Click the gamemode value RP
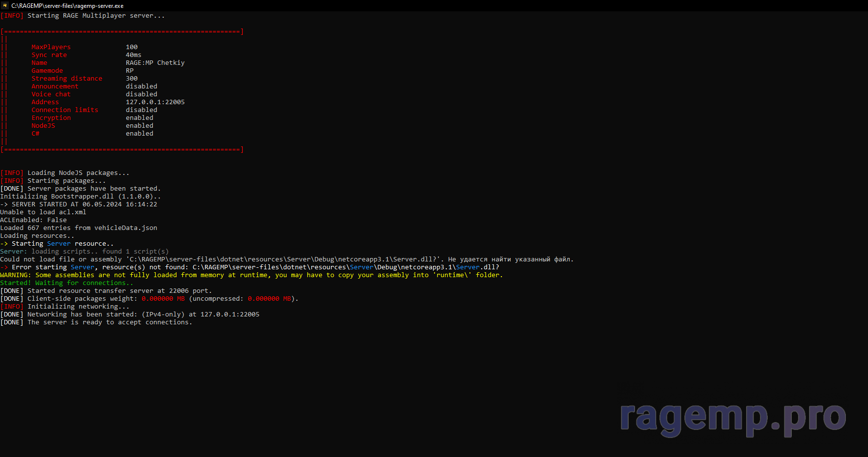This screenshot has height=457, width=868. (x=130, y=71)
